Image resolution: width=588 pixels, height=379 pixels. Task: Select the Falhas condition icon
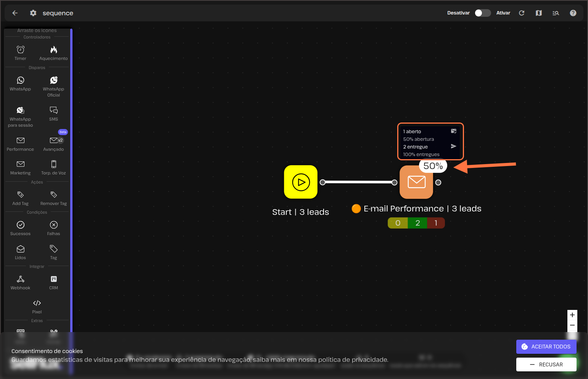click(54, 225)
